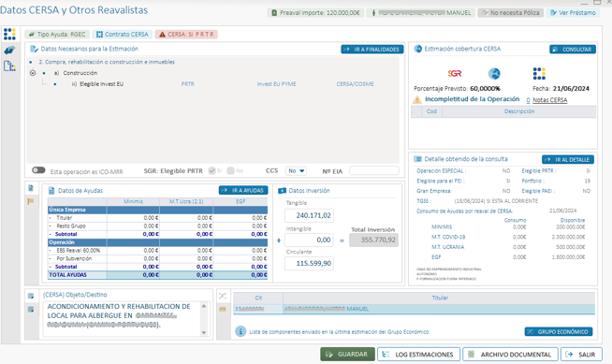Open the Contrato CERSA tab
This screenshot has height=364, width=612.
(x=123, y=35)
